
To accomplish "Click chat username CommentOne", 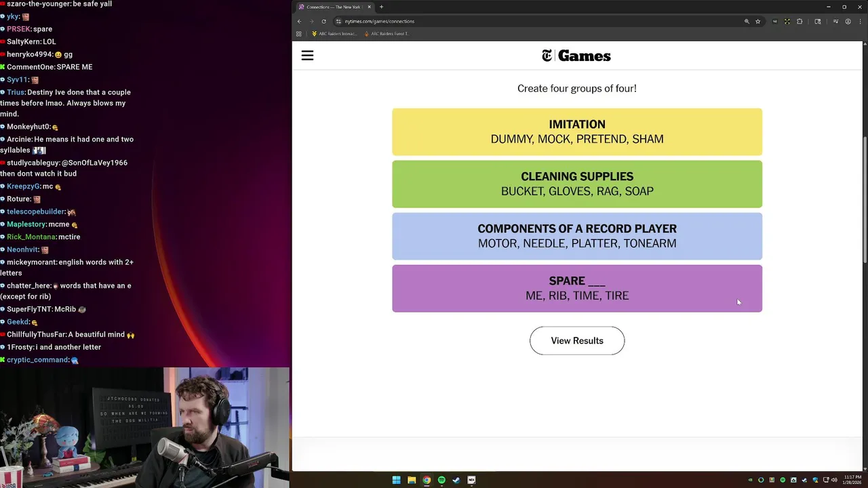I will click(x=31, y=67).
